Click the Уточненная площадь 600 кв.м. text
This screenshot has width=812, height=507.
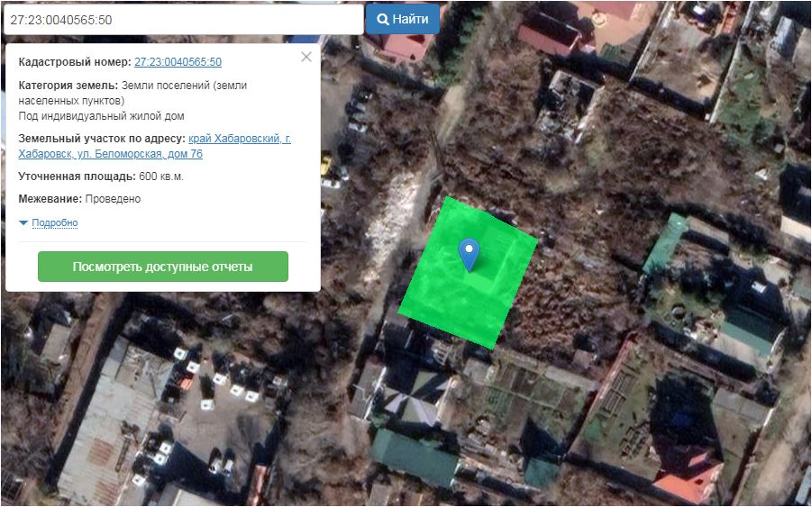pyautogui.click(x=101, y=177)
